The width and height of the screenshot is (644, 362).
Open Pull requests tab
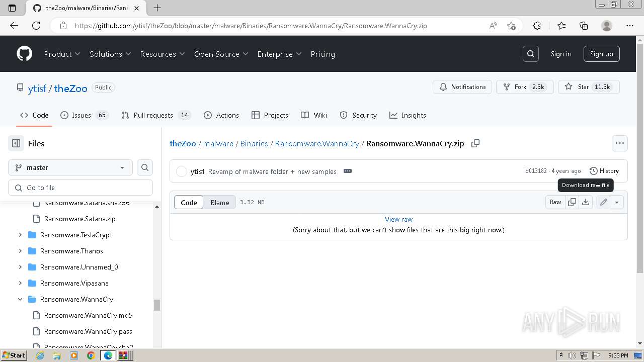(x=156, y=115)
